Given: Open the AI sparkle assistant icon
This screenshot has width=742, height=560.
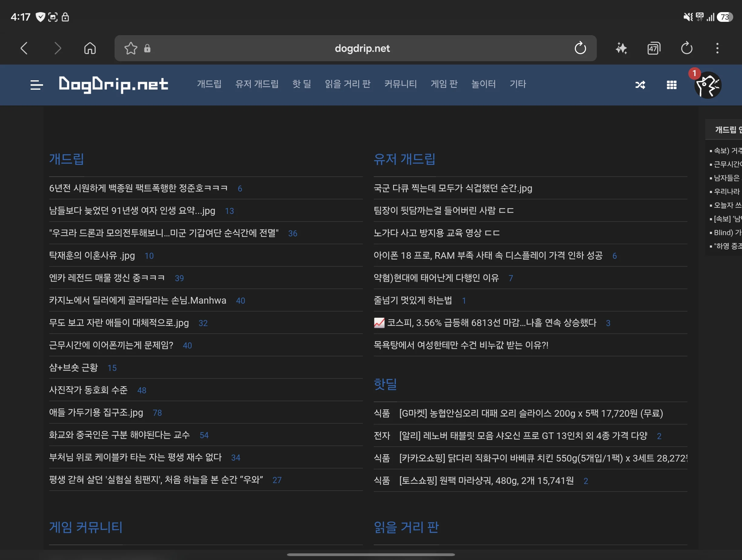Looking at the screenshot, I should pyautogui.click(x=621, y=48).
